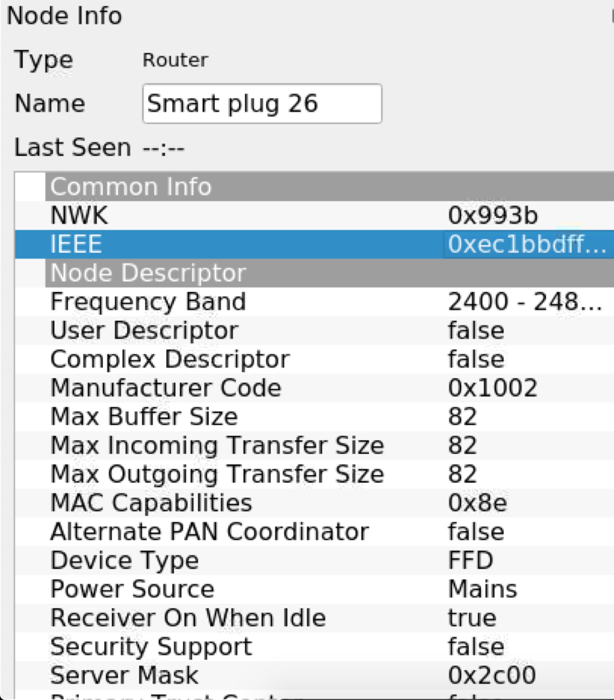Select the Power Source row showing Mains
The image size is (614, 700).
point(217,589)
